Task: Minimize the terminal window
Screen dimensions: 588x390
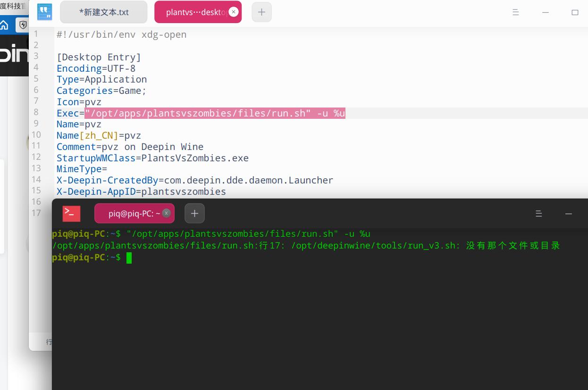Action: pyautogui.click(x=569, y=214)
